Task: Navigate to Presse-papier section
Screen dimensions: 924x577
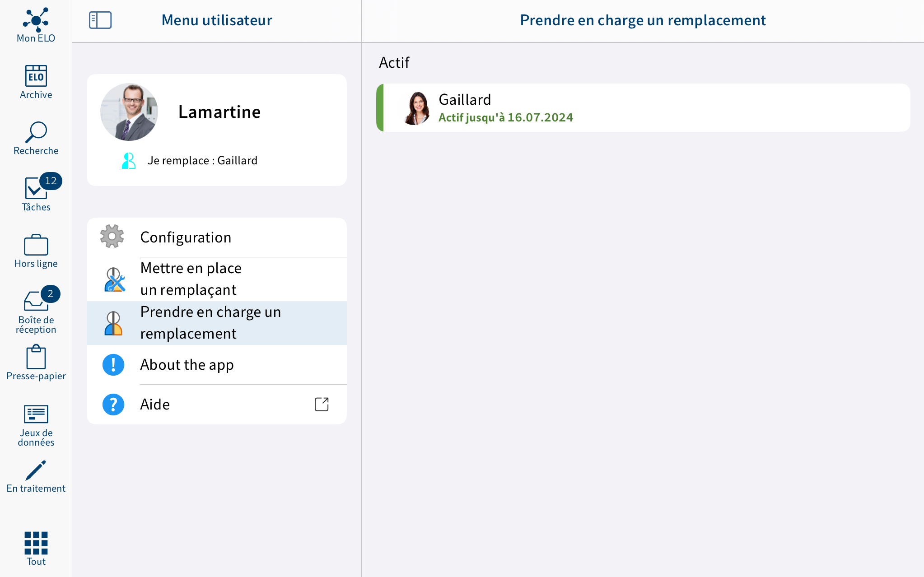Action: click(x=36, y=362)
